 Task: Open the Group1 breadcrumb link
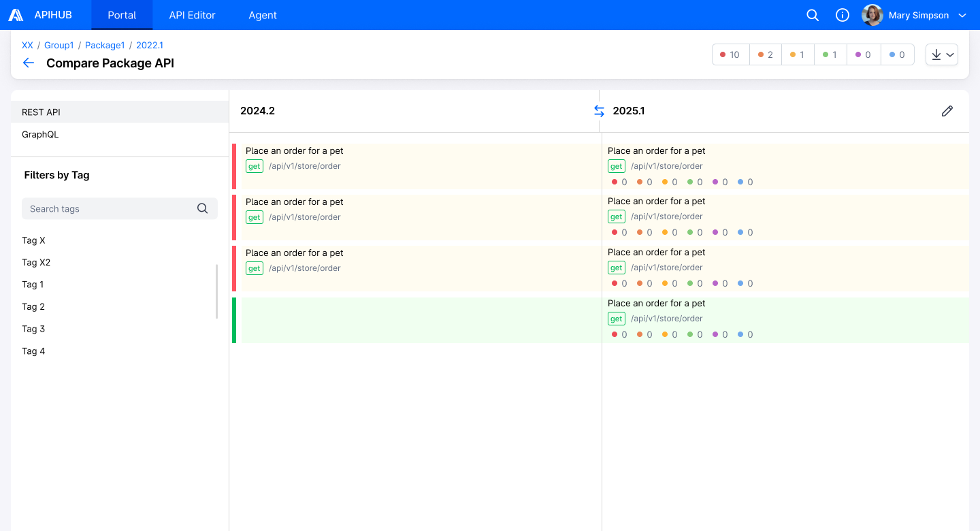click(59, 45)
